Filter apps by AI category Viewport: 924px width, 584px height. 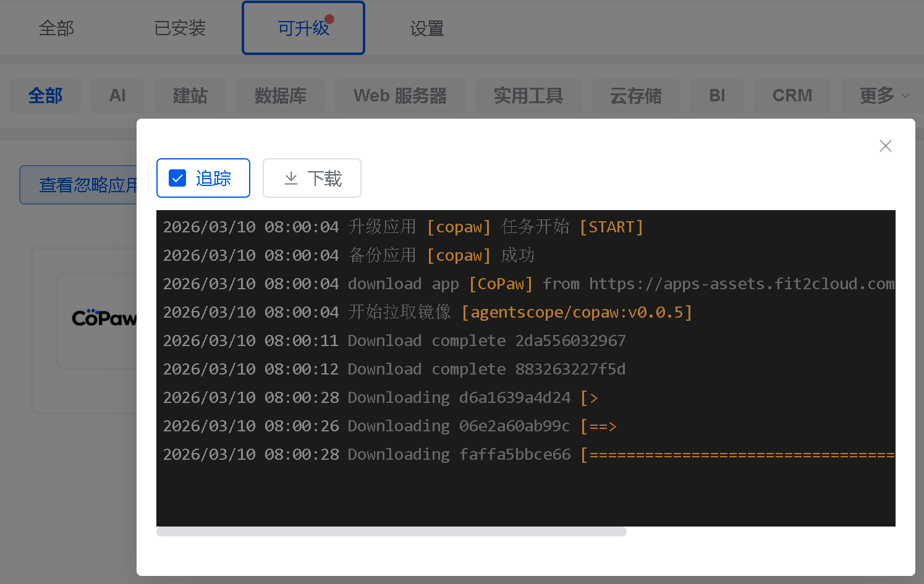tap(117, 96)
